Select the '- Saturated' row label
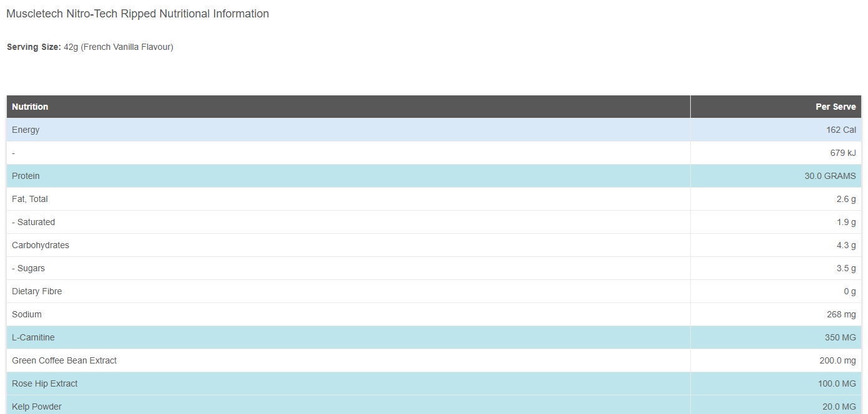 (34, 222)
